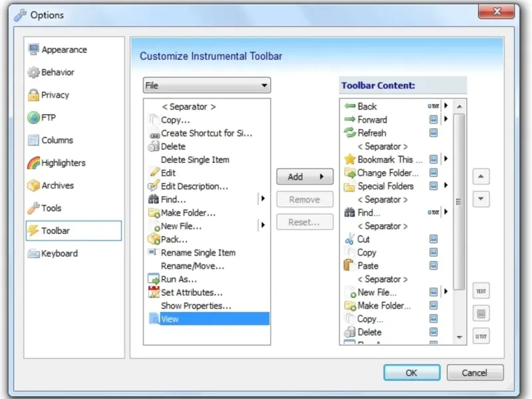Screen dimensions: 532x399
Task: Toggle display style for Refresh item
Action: 434,132
